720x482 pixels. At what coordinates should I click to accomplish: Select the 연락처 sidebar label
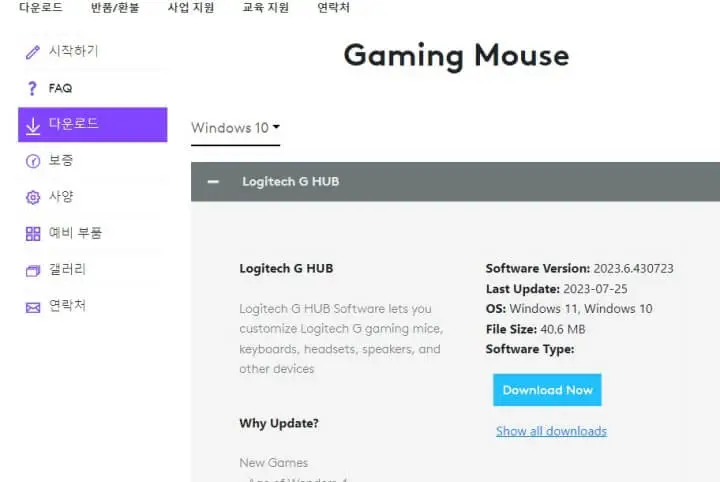pos(67,305)
